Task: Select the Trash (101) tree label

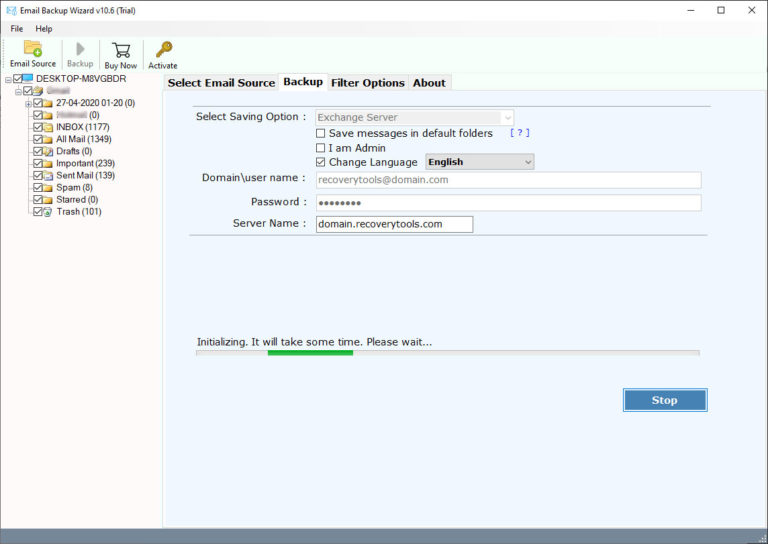Action: tap(79, 212)
